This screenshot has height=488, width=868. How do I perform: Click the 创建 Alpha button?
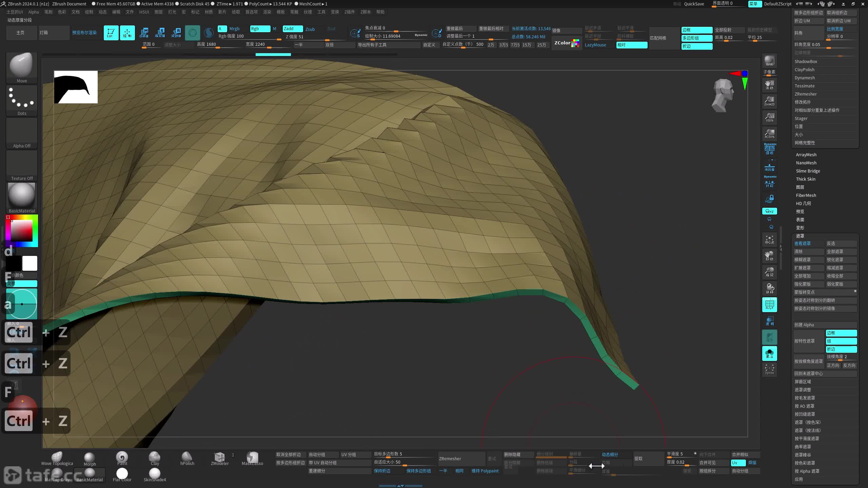point(825,325)
